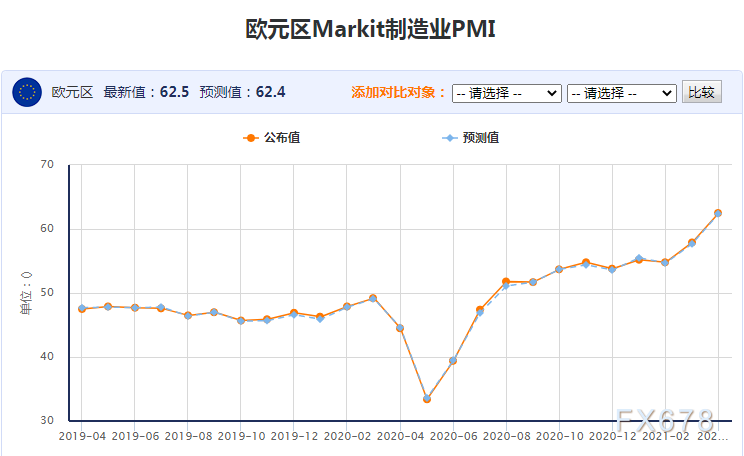The image size is (744, 456).
Task: Click the data point above 2020-12
Action: (612, 269)
